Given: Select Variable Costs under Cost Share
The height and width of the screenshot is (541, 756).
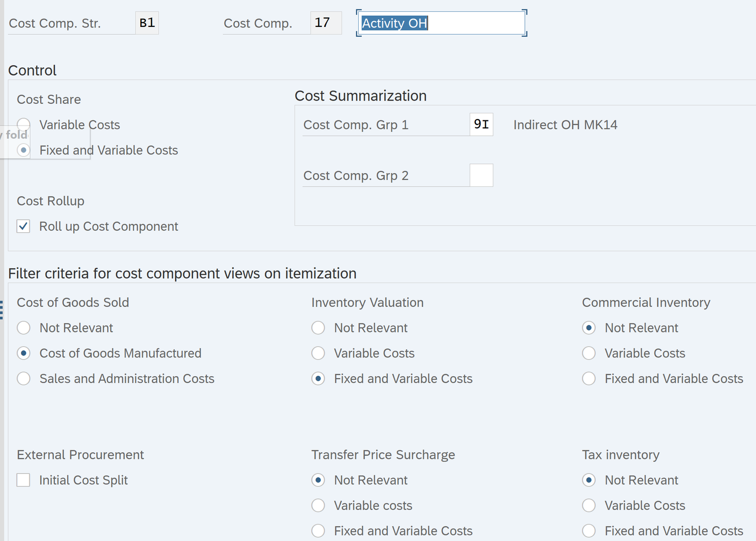Looking at the screenshot, I should 24,125.
